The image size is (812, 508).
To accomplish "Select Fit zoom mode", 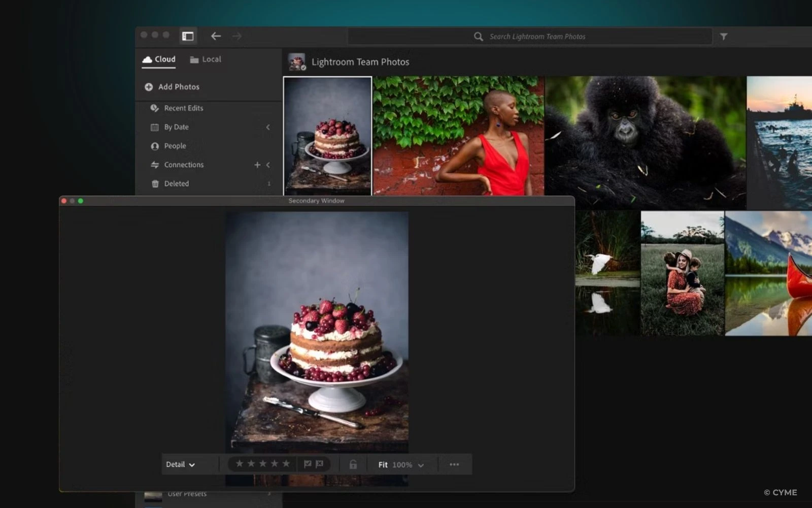I will [x=383, y=465].
